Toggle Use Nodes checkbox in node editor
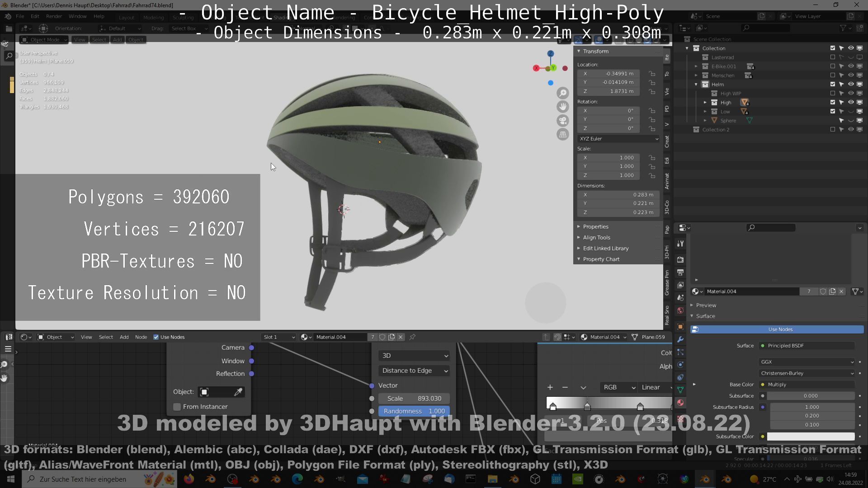This screenshot has width=868, height=488. (x=156, y=337)
